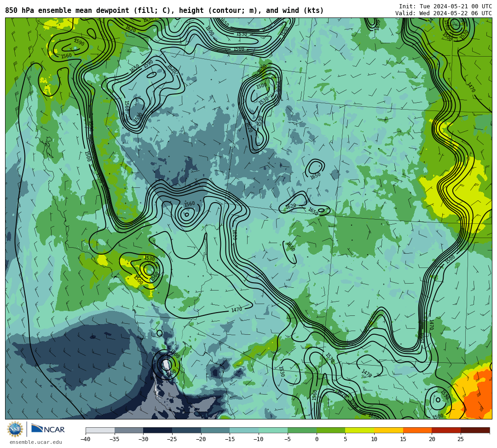Click the -15 colorbar tick label
The image size is (497, 448).
coord(230,439)
